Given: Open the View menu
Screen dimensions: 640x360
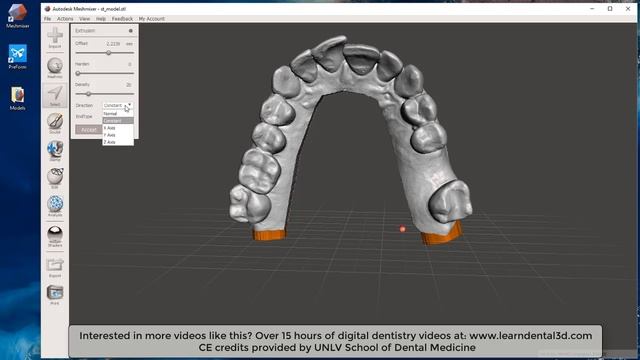Looking at the screenshot, I should point(84,19).
